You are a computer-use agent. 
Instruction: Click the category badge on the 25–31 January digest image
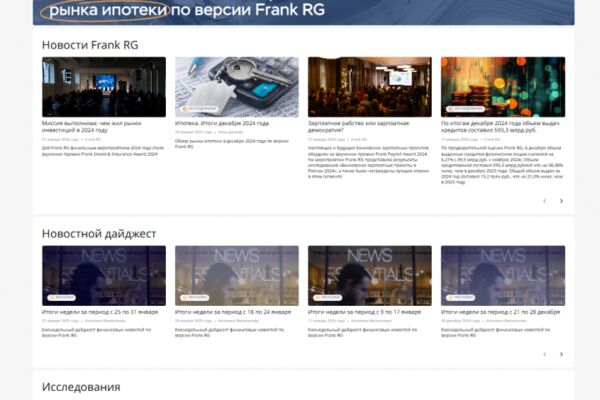pyautogui.click(x=62, y=297)
